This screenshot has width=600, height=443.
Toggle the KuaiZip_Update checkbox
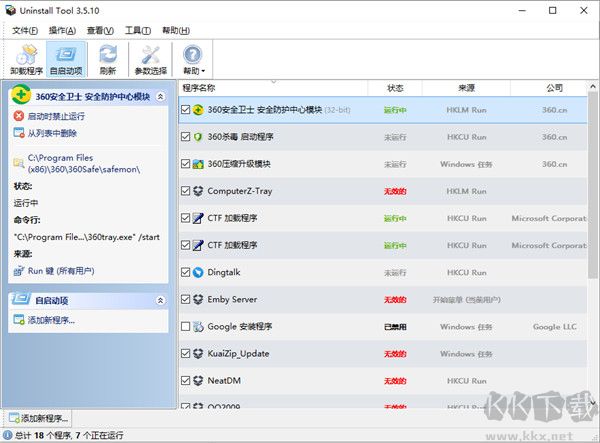185,353
